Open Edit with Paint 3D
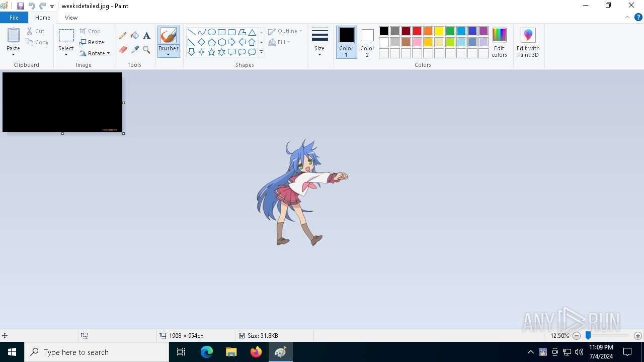Viewport: 644px width, 362px height. tap(528, 43)
